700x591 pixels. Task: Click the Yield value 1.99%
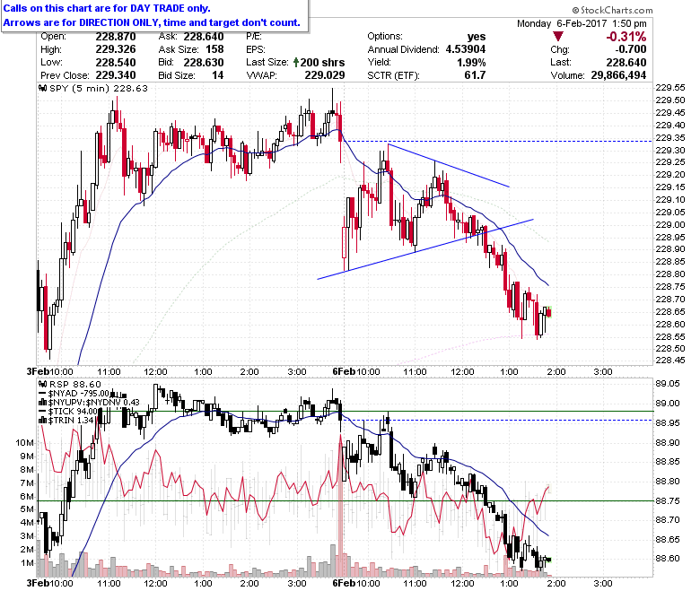(x=471, y=63)
